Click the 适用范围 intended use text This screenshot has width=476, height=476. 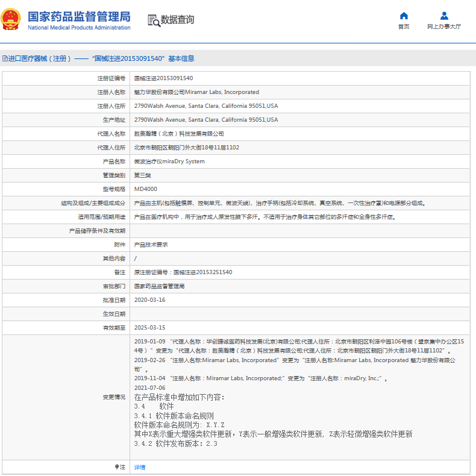tap(265, 217)
